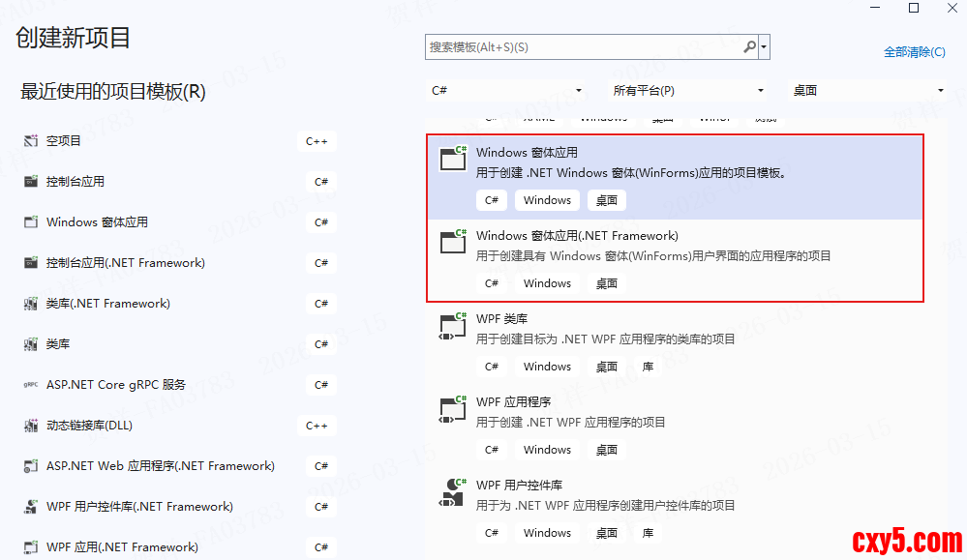Click the ASP.NET Core gRPC 服务 icon

31,385
